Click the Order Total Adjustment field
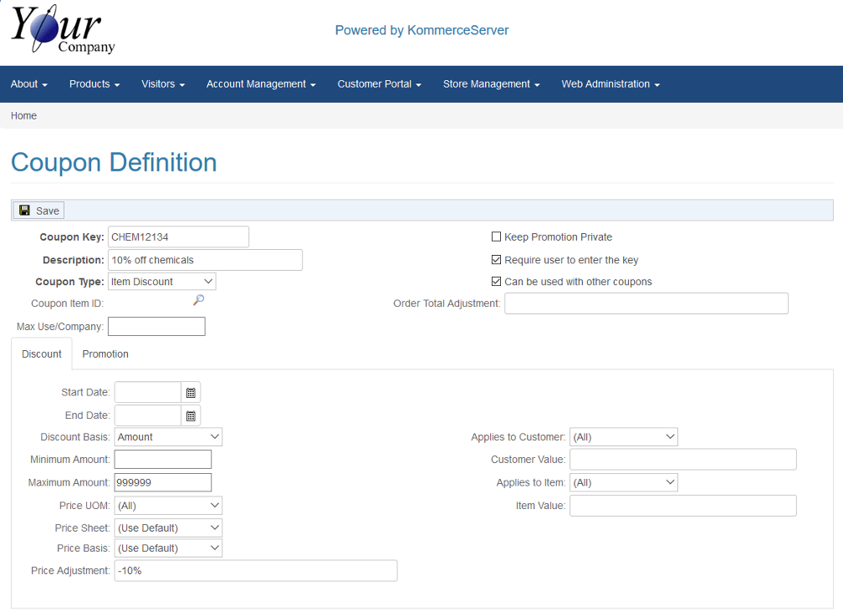Image resolution: width=843 pixels, height=616 pixels. tap(646, 303)
